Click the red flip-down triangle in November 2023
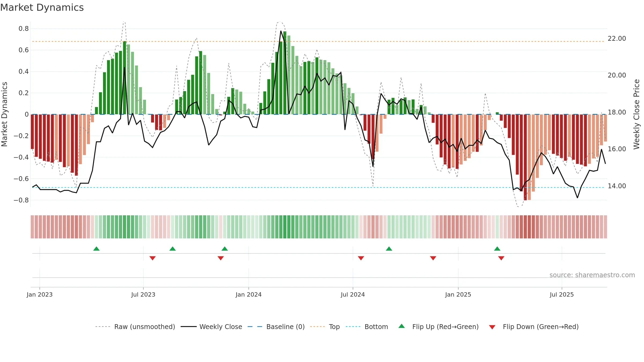Screen dimensions: 644x362 tap(221, 258)
